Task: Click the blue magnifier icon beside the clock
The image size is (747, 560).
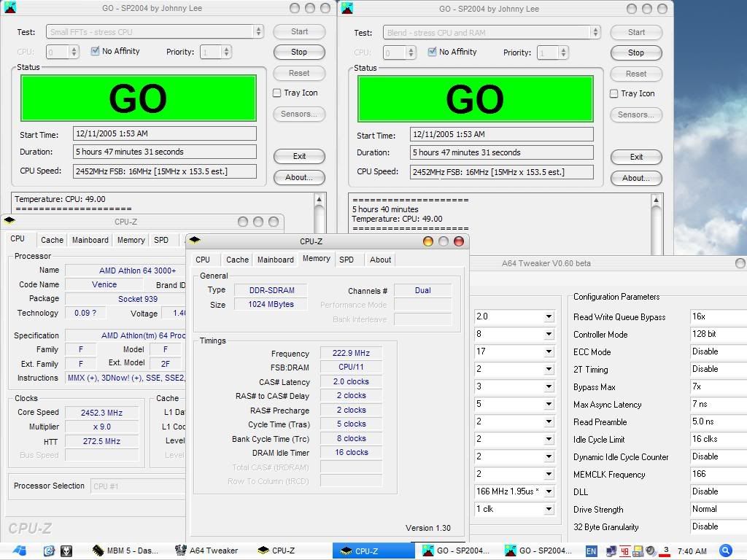Action: (726, 551)
